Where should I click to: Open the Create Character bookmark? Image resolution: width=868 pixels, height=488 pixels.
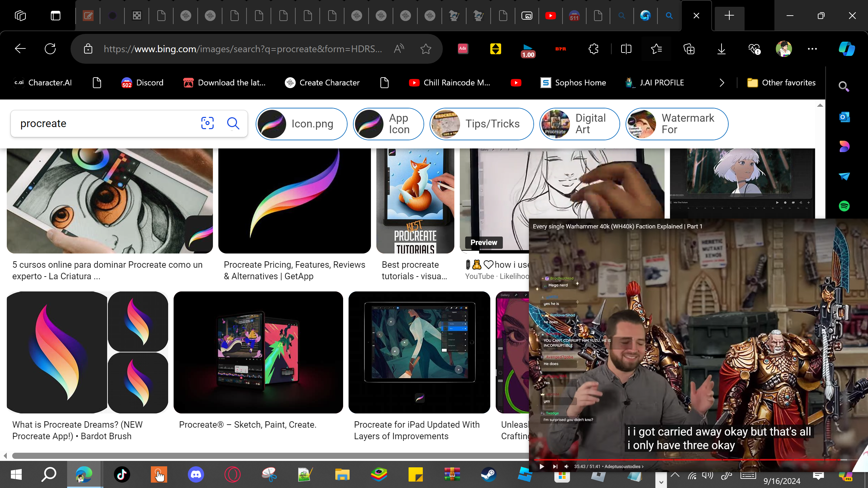pyautogui.click(x=322, y=83)
